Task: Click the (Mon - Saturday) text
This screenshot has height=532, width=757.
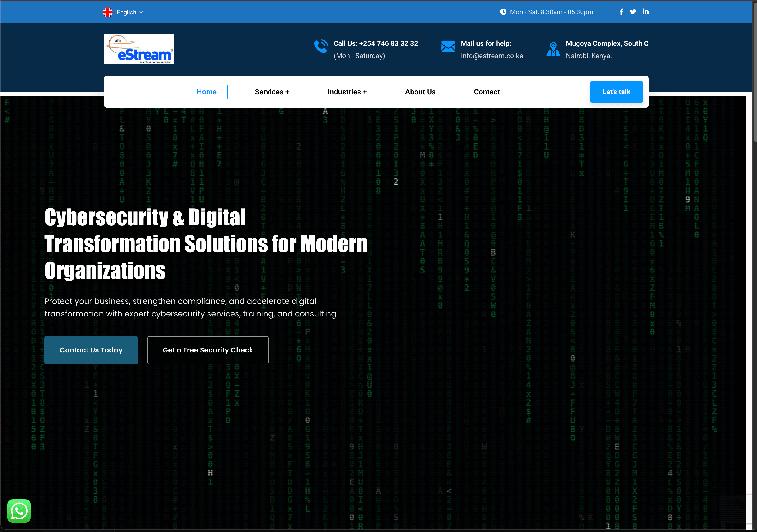Action: pos(359,56)
